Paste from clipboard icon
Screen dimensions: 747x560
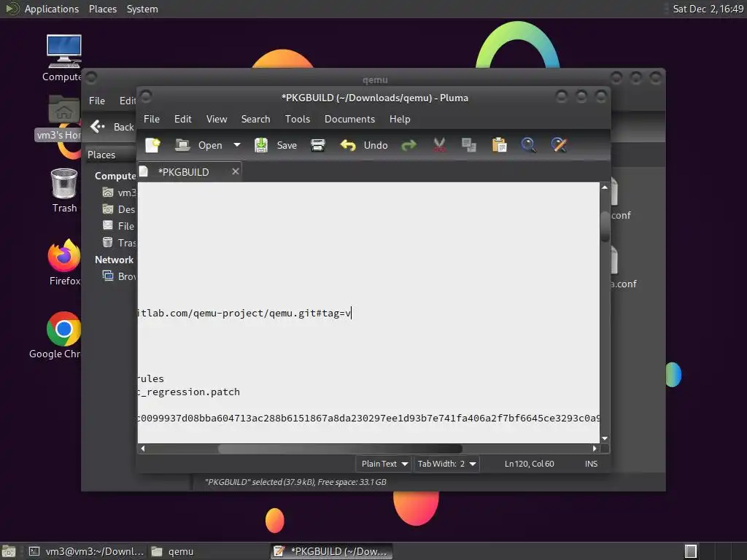click(x=499, y=145)
